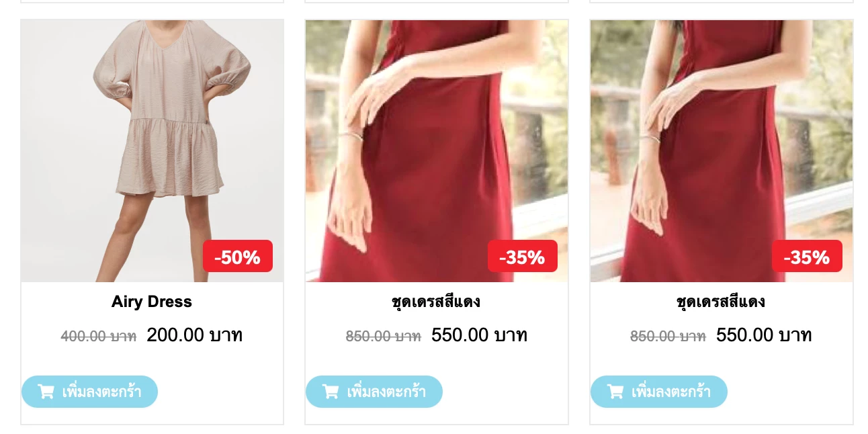Click the 550.00 บาท price in rightmost card
The width and height of the screenshot is (868, 434).
point(764,335)
